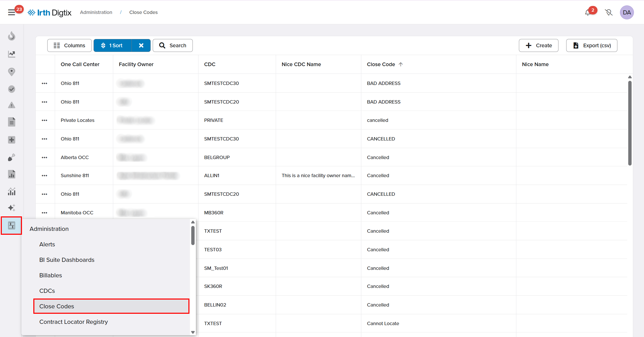Open the sparkle AI sidebar icon
This screenshot has width=644, height=337.
click(12, 208)
